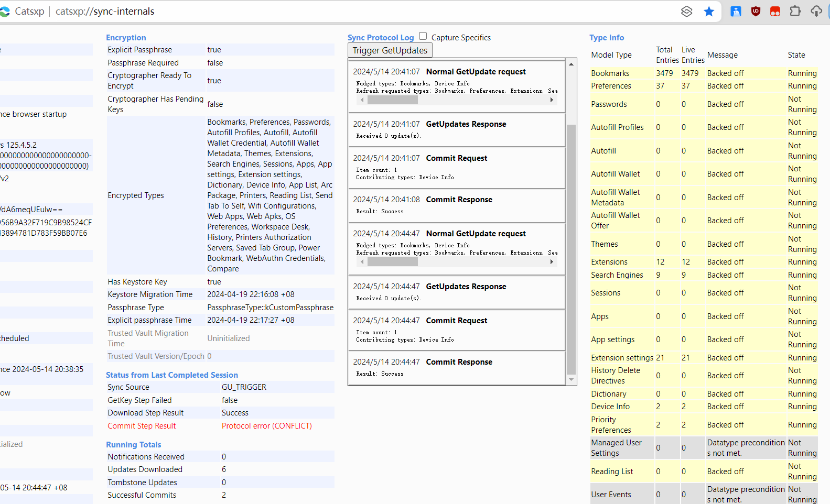Click the blue bookmark star icon
830x504 pixels.
click(709, 12)
